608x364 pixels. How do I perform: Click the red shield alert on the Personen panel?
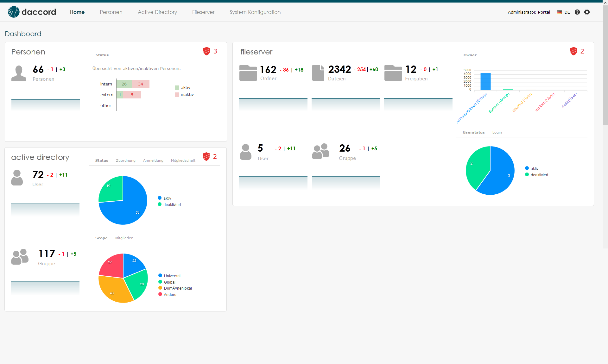click(206, 51)
